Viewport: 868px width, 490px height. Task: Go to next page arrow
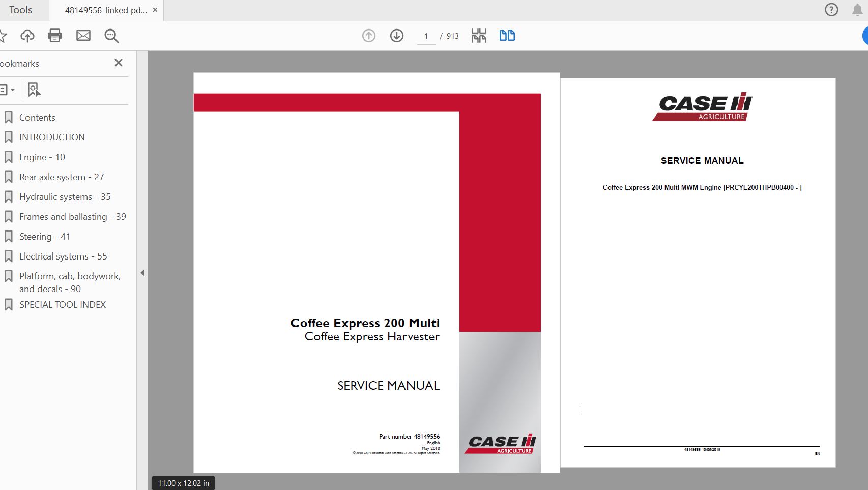pyautogui.click(x=397, y=36)
